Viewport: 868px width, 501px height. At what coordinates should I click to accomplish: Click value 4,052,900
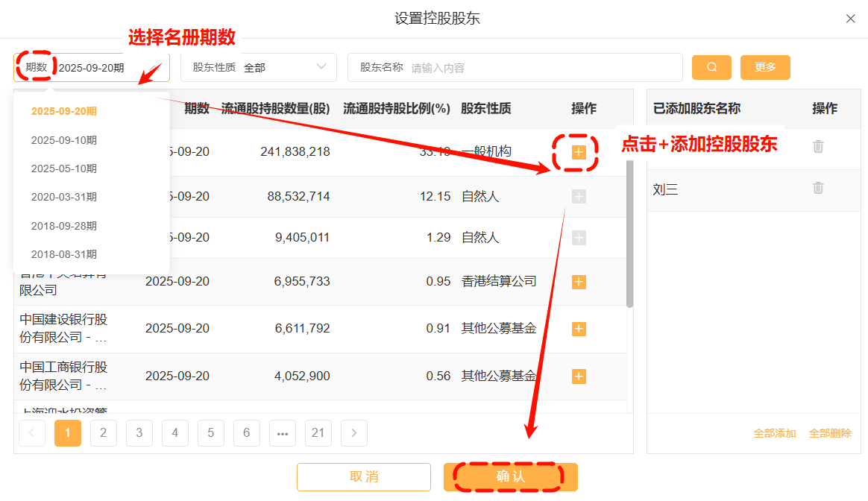pos(302,376)
